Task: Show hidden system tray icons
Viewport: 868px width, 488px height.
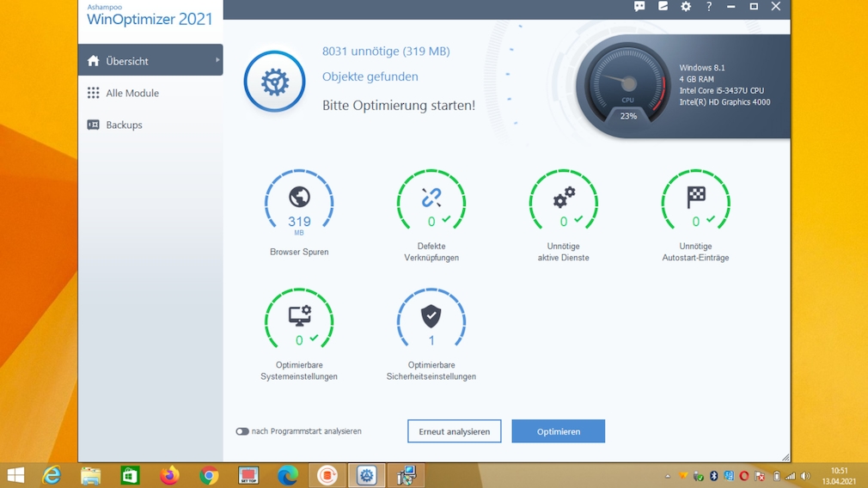Action: point(668,476)
